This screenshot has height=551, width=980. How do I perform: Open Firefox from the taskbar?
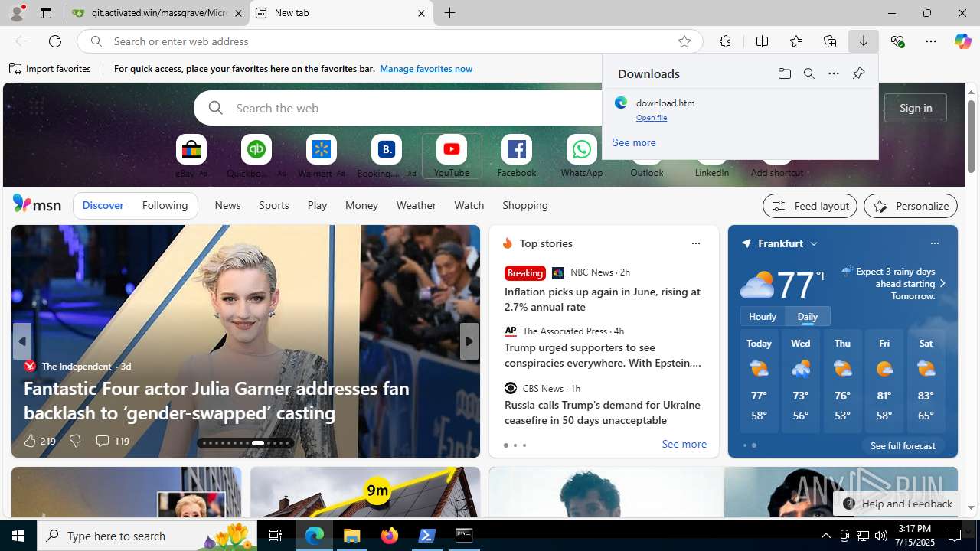pyautogui.click(x=390, y=536)
